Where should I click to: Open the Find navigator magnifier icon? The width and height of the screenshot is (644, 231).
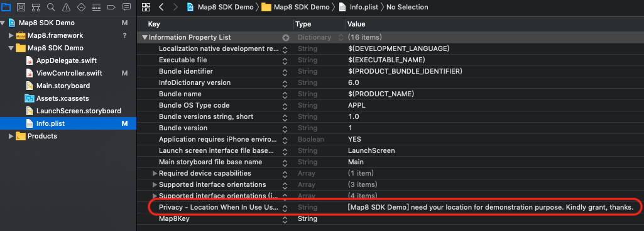click(x=51, y=6)
